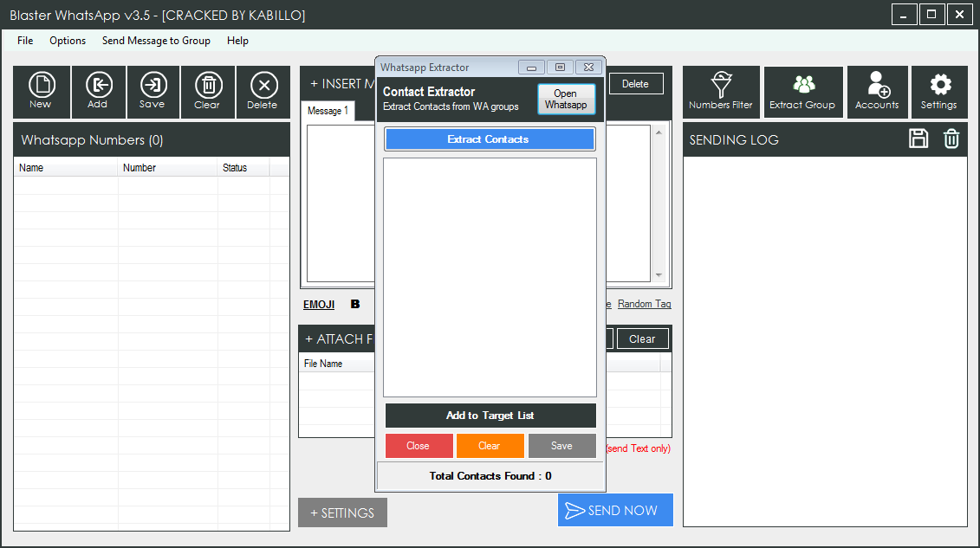Click message box scrollbar up arrow
The image size is (980, 548).
point(659,132)
